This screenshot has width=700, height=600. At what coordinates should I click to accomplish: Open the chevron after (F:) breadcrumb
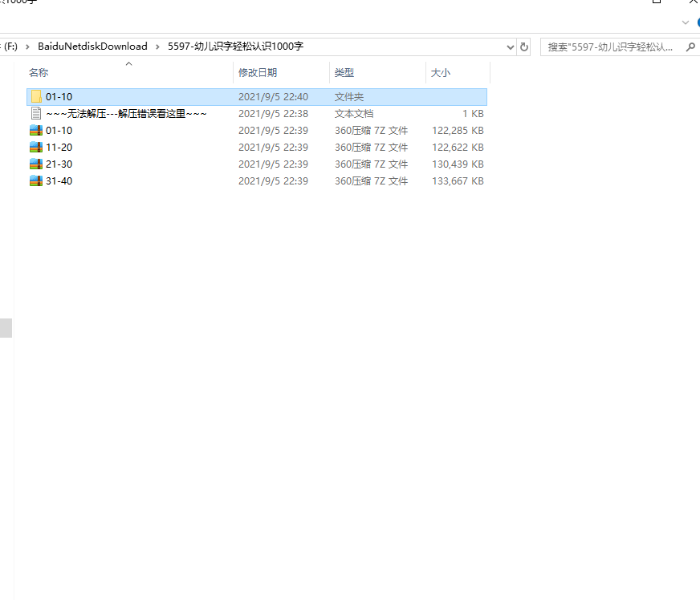pyautogui.click(x=27, y=47)
